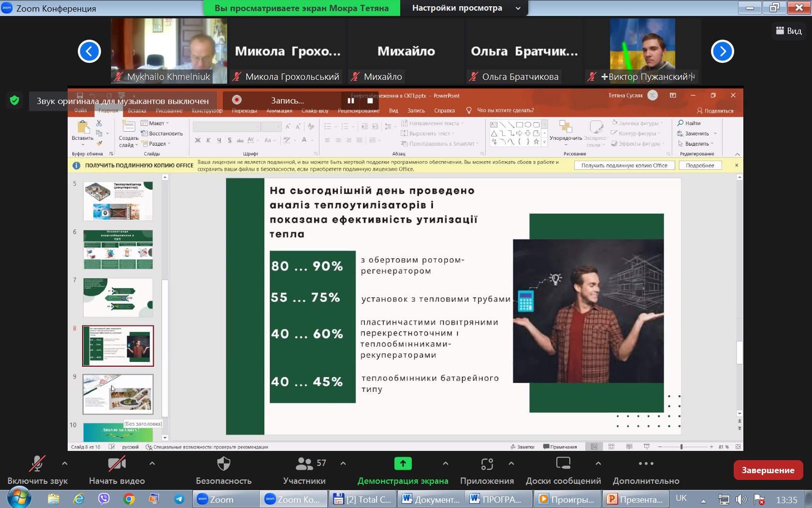Open the Участники participants panel
Viewport: 812px width, 508px height.
coord(304,470)
